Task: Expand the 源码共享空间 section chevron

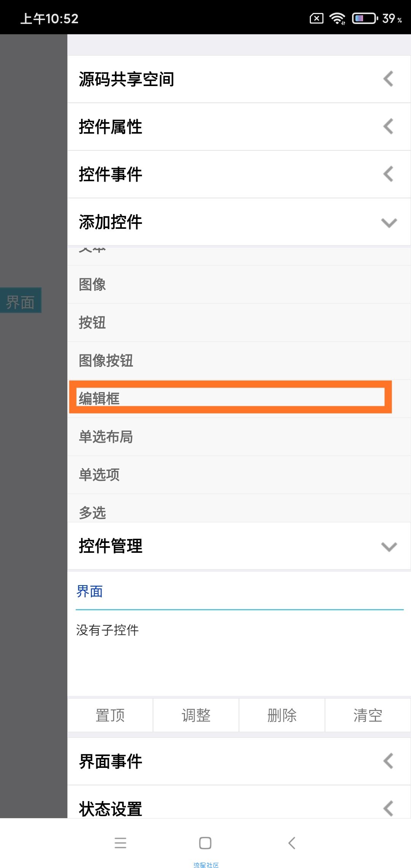Action: [x=388, y=79]
